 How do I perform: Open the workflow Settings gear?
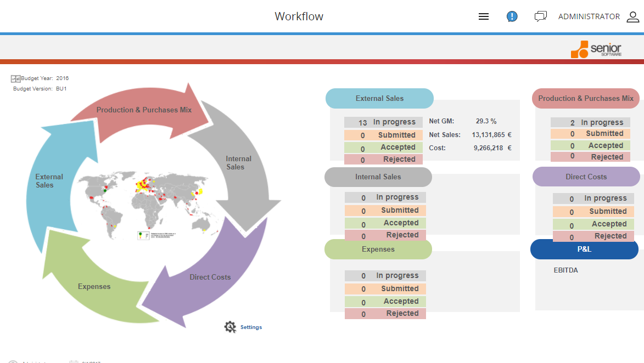(231, 326)
